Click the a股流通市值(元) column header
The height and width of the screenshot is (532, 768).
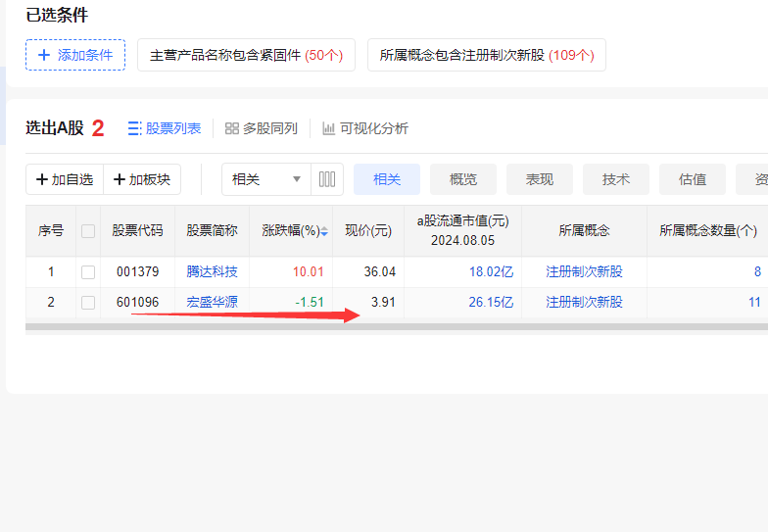click(462, 231)
